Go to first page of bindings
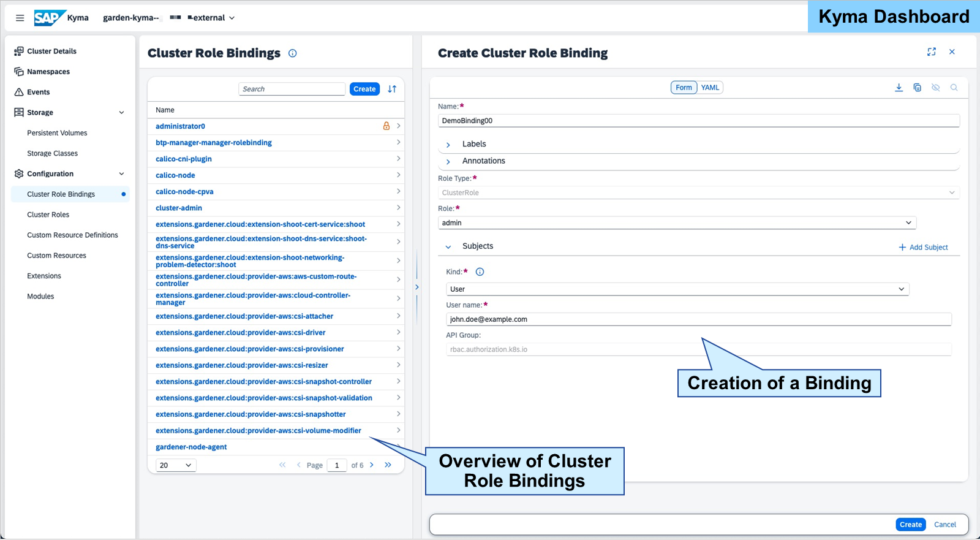The image size is (980, 540). 282,465
